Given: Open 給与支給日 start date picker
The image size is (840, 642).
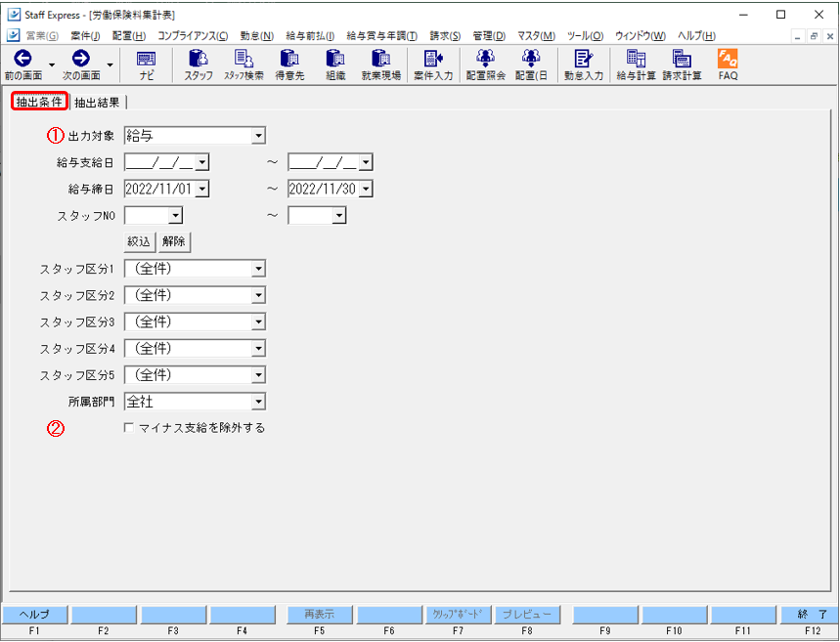Looking at the screenshot, I should click(202, 162).
